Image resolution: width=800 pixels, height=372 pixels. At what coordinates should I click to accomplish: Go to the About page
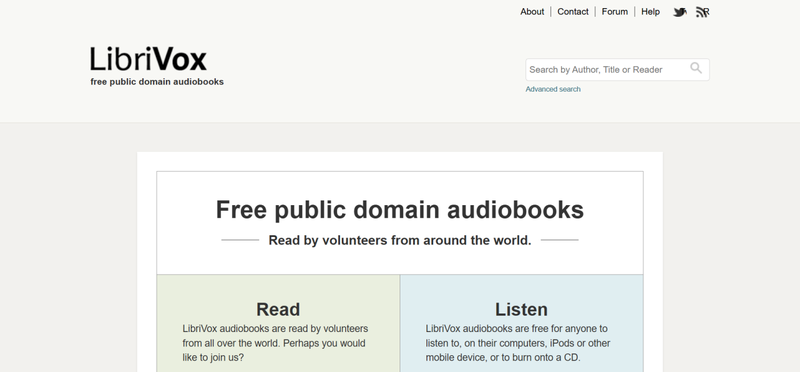point(532,11)
